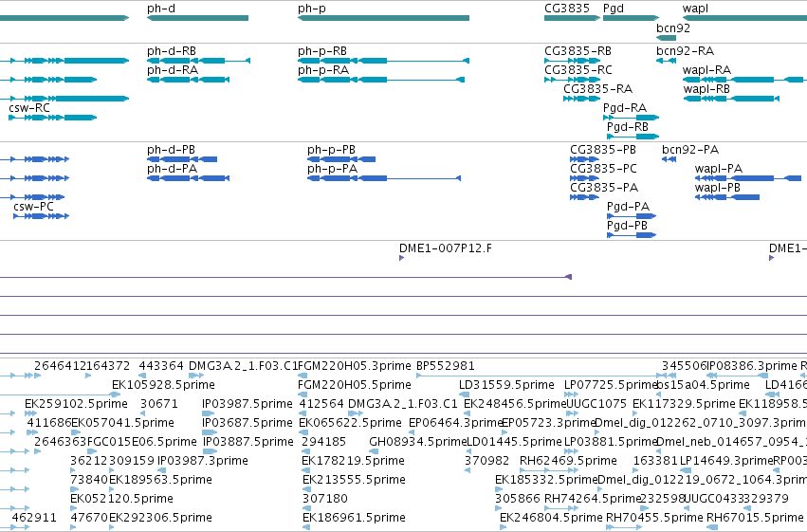Click the EK052120.5prime EST label

pos(121,499)
